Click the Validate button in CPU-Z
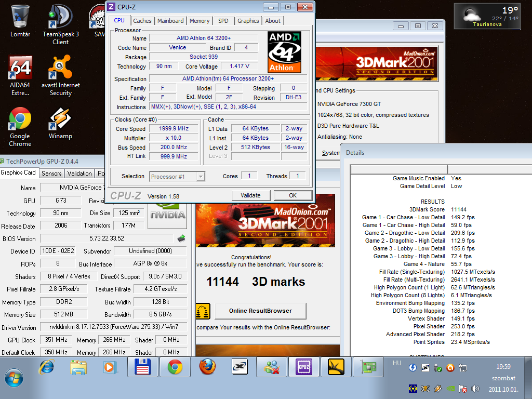 [x=251, y=195]
